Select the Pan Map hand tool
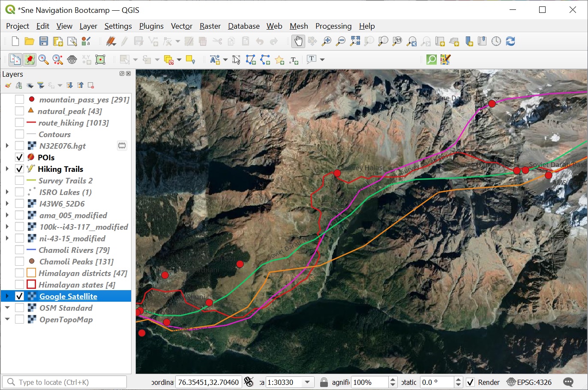Screen dimensions: 588x390 pos(298,41)
